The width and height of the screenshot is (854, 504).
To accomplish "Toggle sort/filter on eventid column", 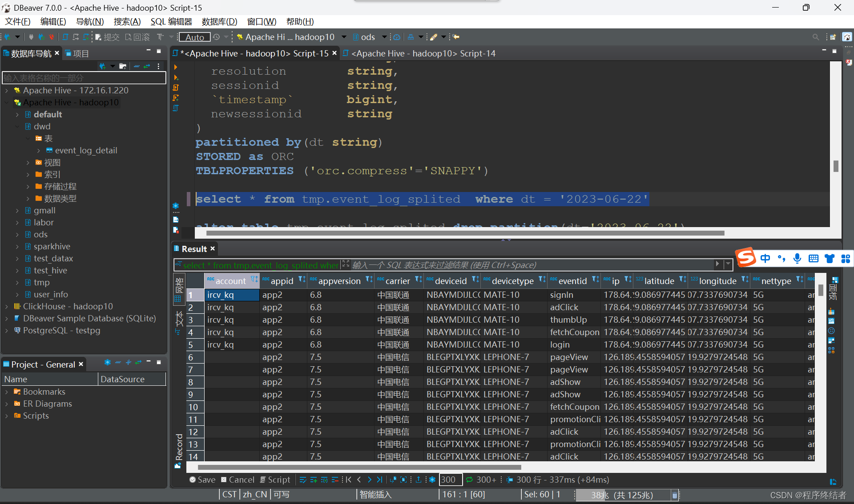I will [596, 280].
